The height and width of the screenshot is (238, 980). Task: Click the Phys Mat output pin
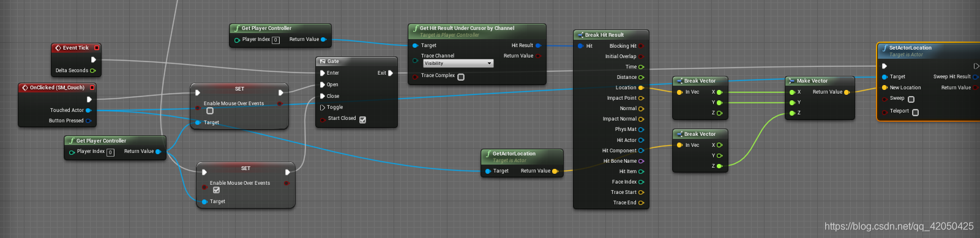pos(641,129)
